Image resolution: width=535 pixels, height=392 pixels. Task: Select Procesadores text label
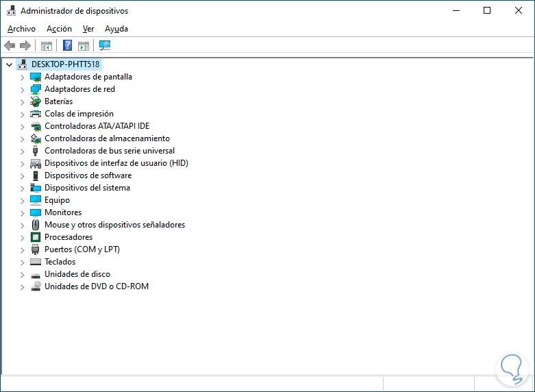tap(69, 237)
